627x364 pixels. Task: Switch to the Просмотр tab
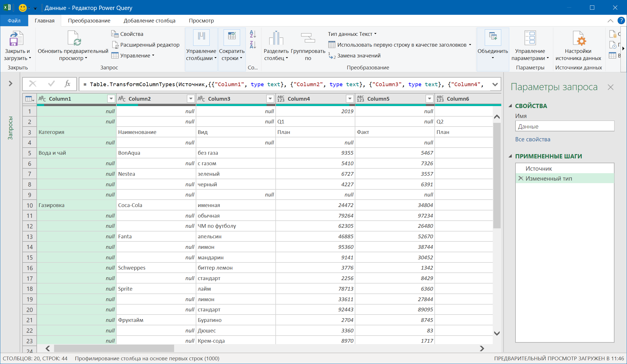coord(201,20)
